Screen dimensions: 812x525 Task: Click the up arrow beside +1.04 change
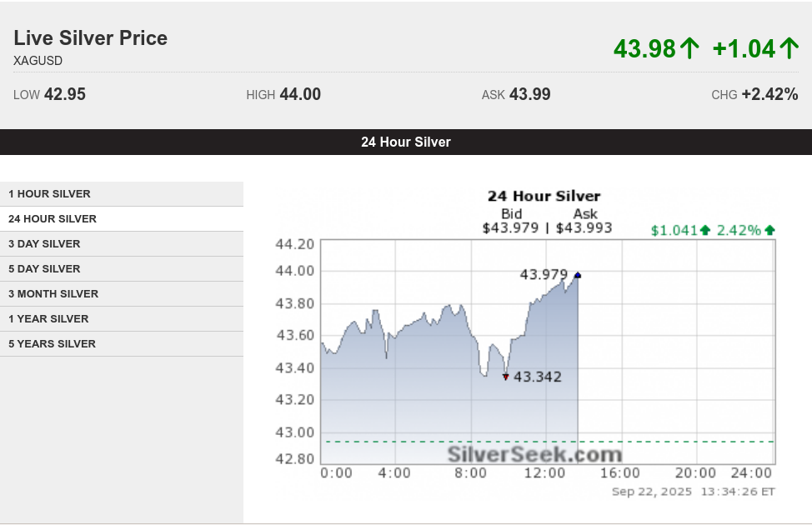(x=789, y=48)
